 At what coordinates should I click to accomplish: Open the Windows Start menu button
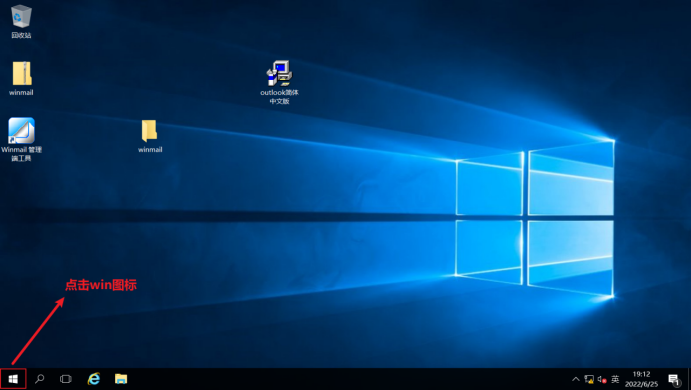[13, 379]
